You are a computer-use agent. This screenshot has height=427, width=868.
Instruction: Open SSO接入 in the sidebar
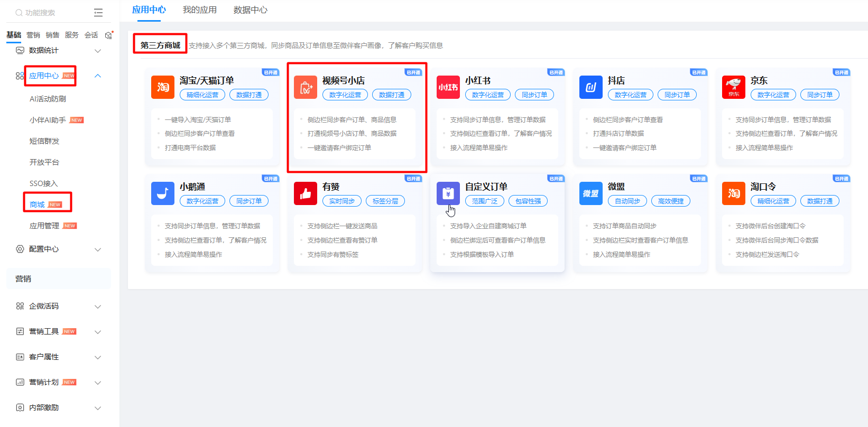43,183
